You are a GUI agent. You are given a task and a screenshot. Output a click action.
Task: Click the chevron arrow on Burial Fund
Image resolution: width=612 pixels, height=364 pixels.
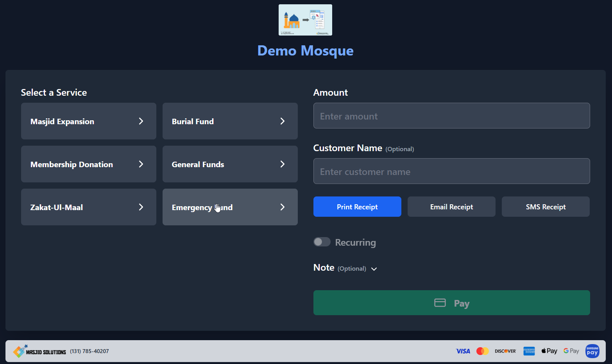pos(283,121)
